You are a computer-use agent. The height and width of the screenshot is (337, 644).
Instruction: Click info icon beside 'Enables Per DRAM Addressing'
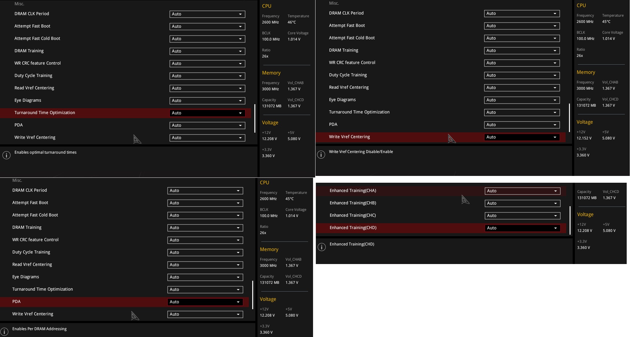tap(4, 331)
